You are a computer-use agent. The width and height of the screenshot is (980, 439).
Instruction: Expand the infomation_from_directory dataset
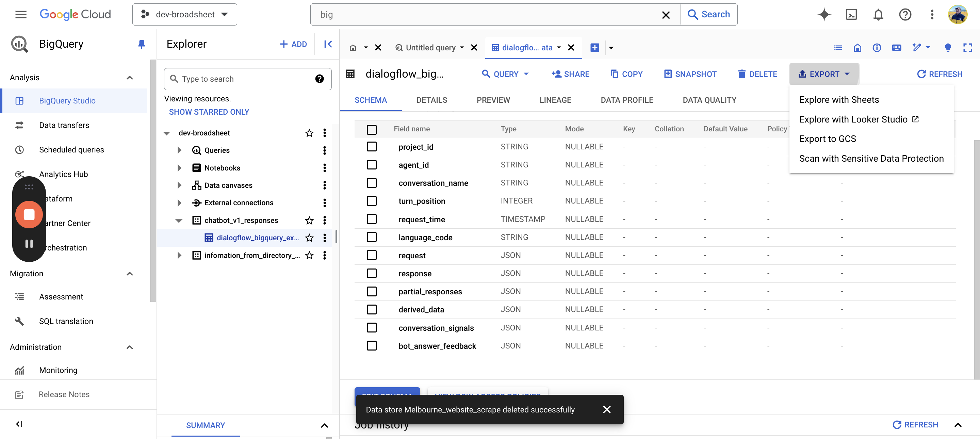[x=179, y=255]
